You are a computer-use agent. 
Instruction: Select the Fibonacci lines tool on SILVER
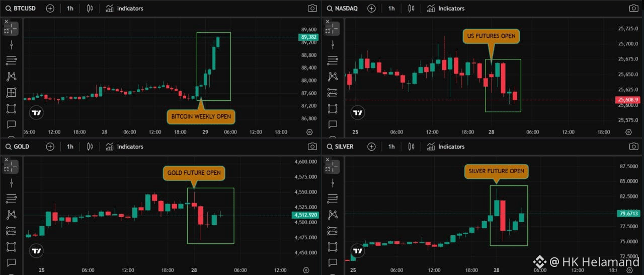coord(332,199)
